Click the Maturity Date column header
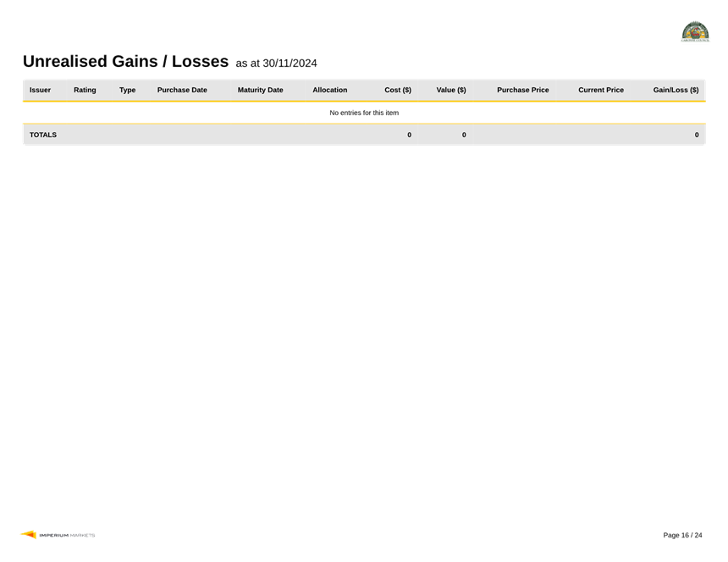The height and width of the screenshot is (562, 728). 261,90
